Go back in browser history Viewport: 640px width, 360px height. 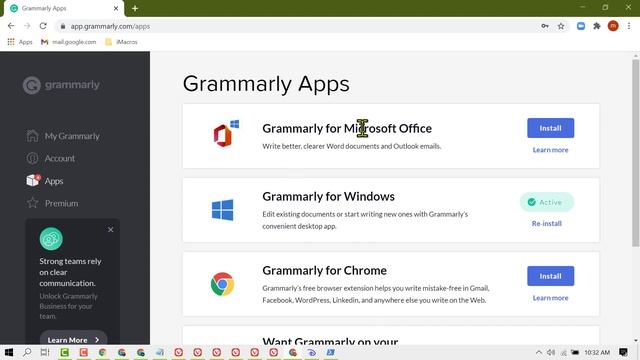coord(11,26)
